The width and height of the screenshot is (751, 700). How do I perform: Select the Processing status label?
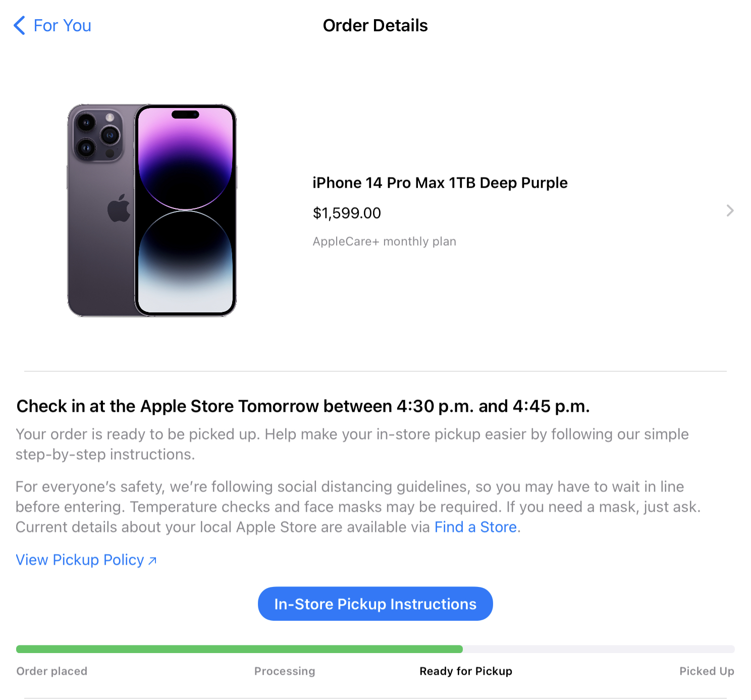click(285, 671)
